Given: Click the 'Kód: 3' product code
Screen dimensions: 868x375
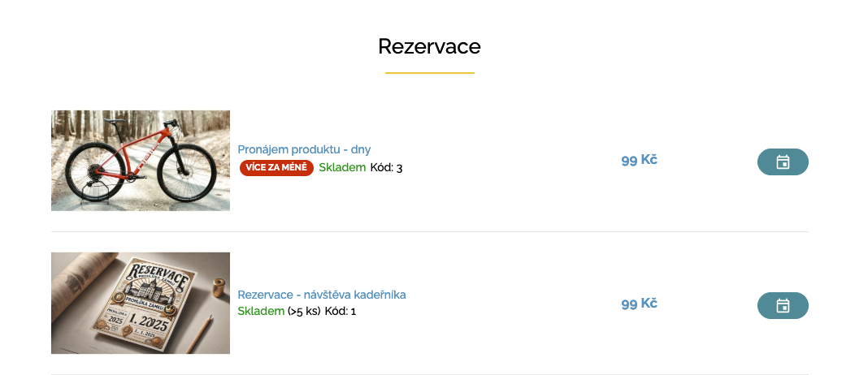Looking at the screenshot, I should [x=386, y=168].
